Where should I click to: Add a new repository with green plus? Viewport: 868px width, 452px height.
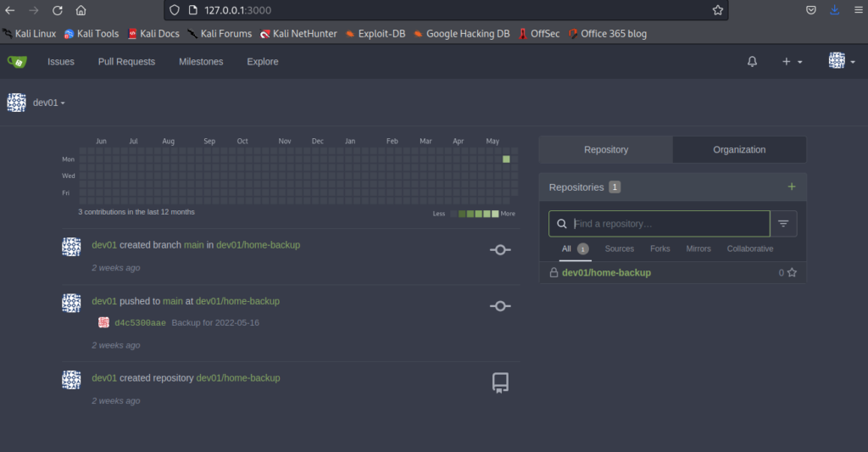click(x=792, y=187)
